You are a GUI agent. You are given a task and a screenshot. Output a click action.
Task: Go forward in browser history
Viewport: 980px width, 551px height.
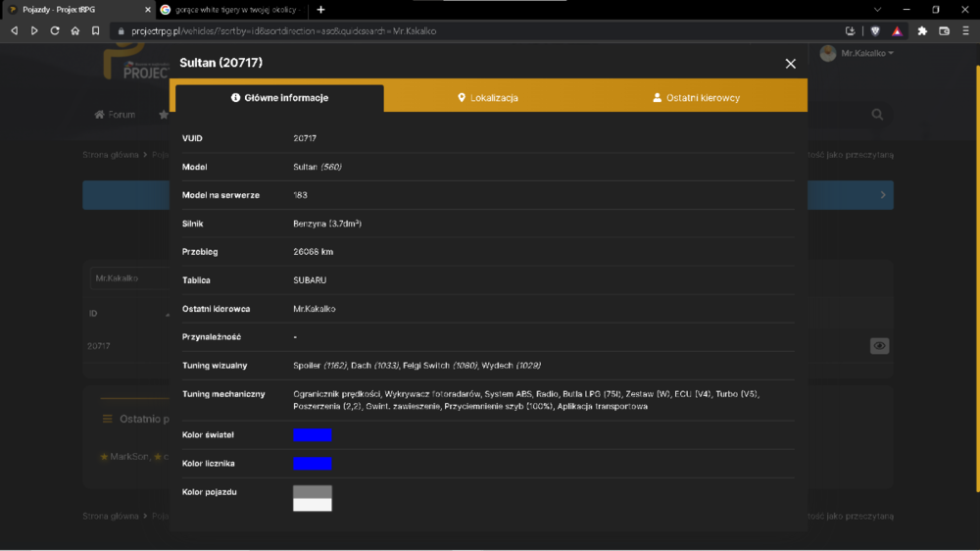click(34, 30)
